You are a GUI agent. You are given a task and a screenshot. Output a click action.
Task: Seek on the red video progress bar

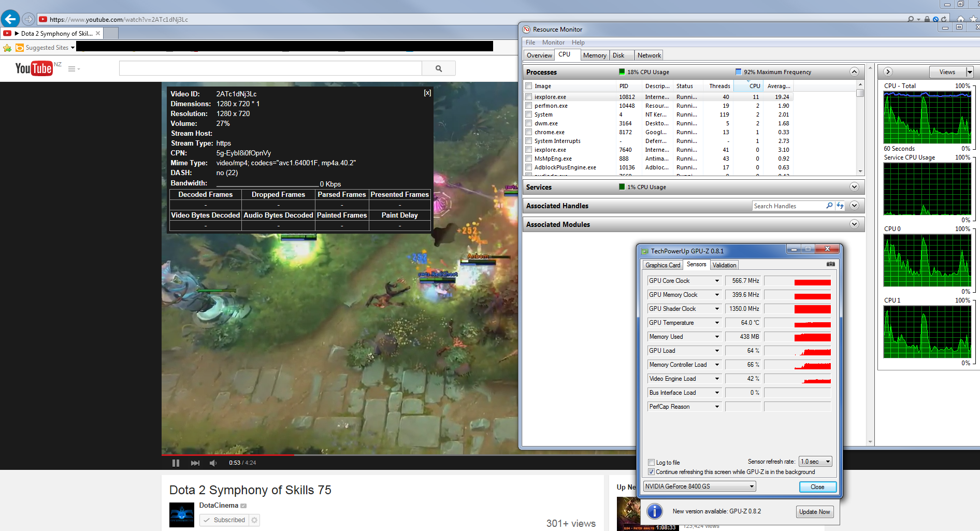(228, 455)
